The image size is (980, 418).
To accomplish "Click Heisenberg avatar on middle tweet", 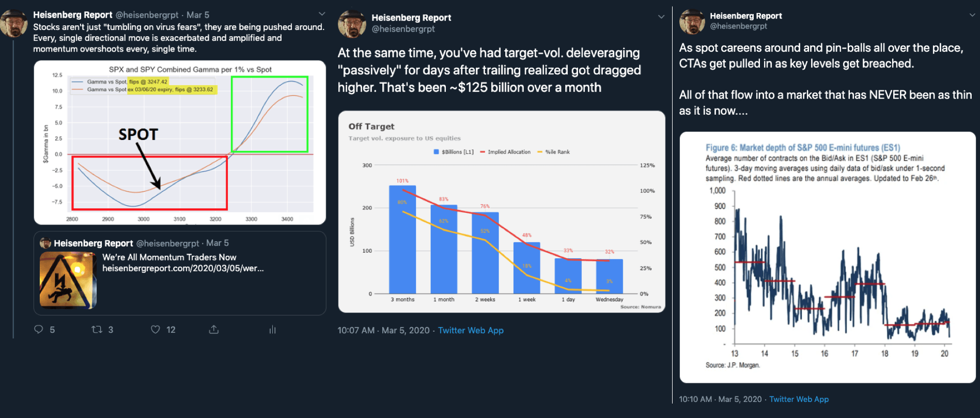I will (x=352, y=24).
